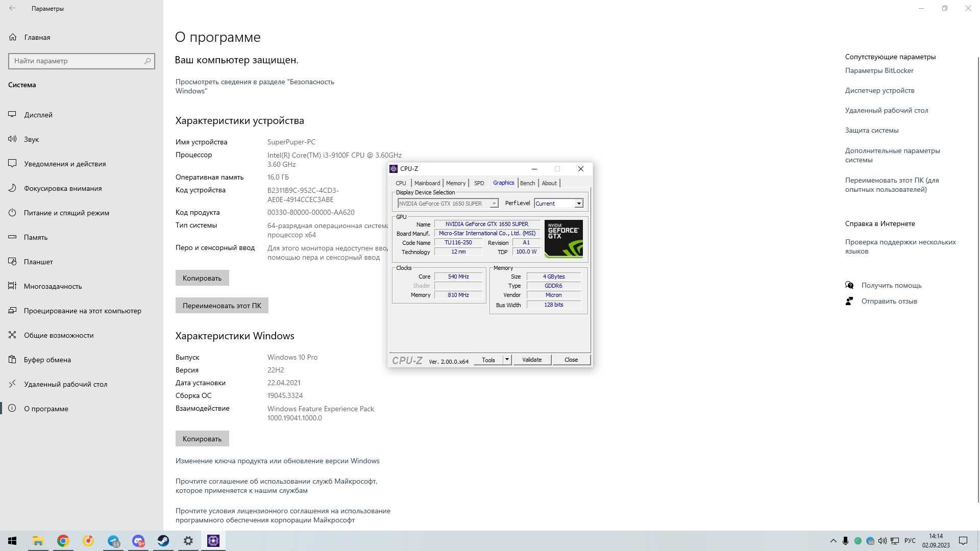Click Копировать under Windows specifications
This screenshot has height=551, width=980.
click(202, 439)
